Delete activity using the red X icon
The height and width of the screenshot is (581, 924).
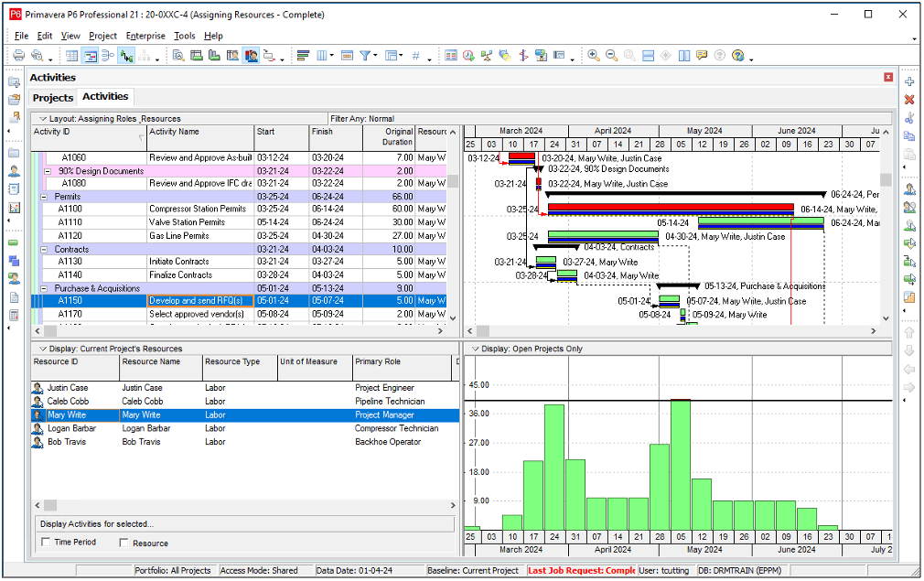coord(909,100)
